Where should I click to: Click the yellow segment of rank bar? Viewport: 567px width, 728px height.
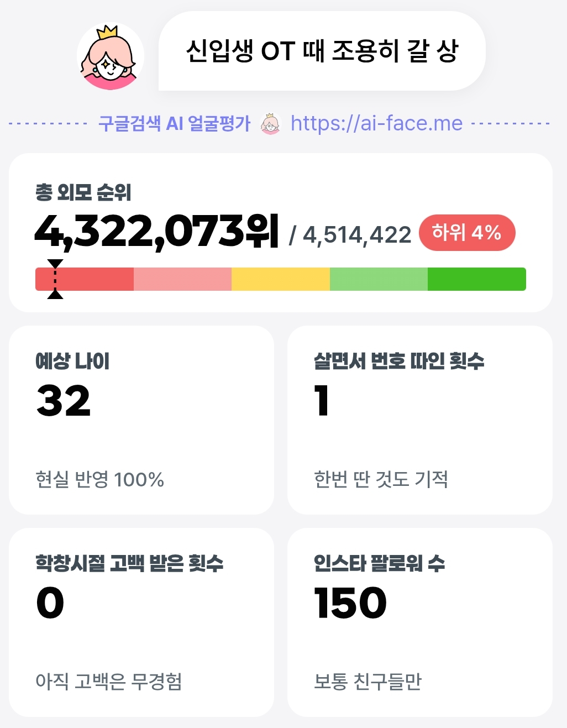point(281,279)
